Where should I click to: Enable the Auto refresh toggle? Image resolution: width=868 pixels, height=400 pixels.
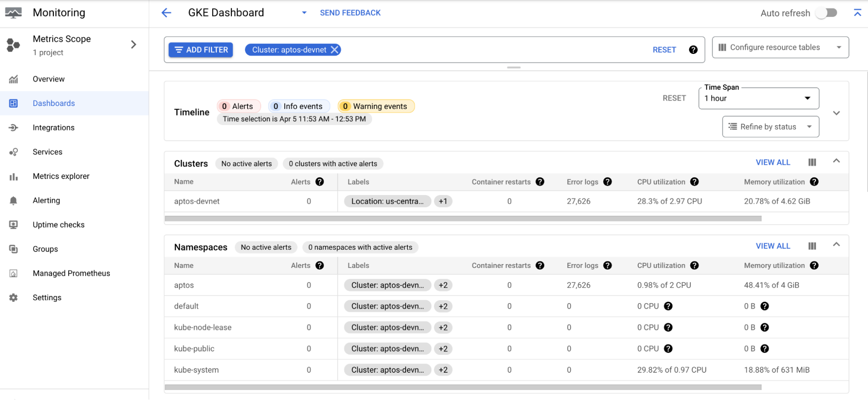826,13
